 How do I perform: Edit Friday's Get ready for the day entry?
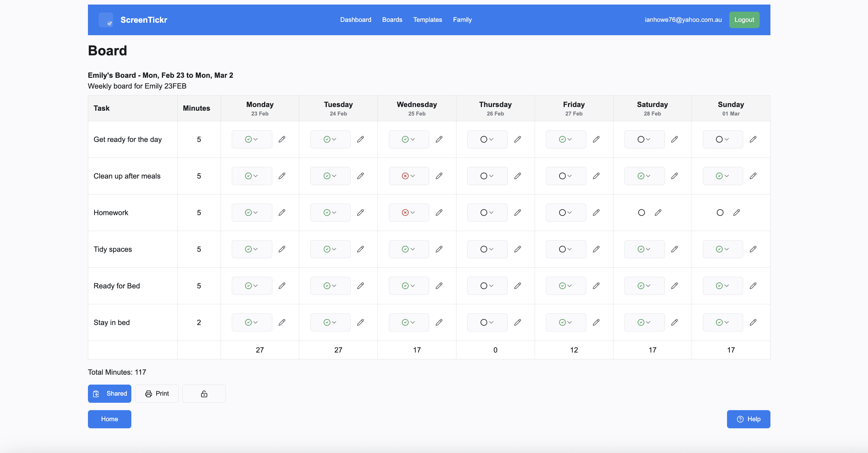(596, 139)
